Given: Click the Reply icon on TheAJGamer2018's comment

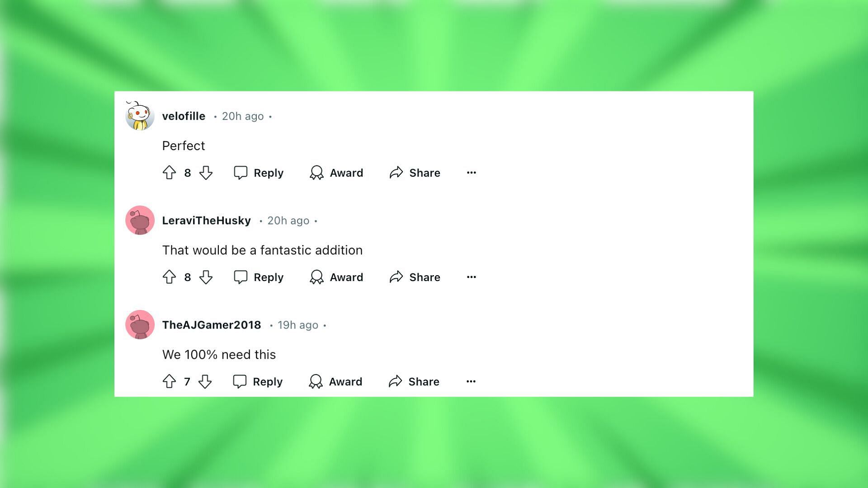Looking at the screenshot, I should (241, 381).
